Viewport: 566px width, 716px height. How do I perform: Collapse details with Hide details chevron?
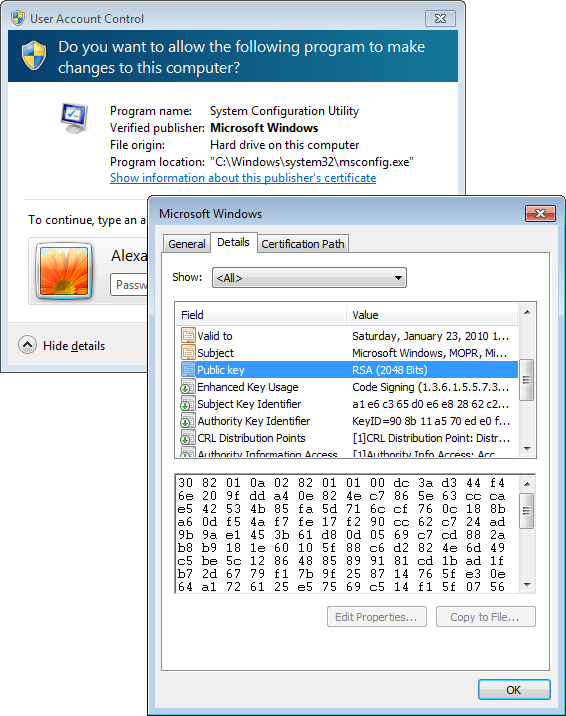[x=27, y=345]
